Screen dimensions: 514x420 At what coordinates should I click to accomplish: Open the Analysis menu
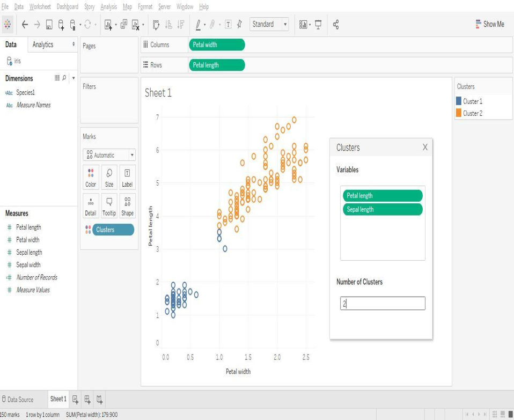point(109,6)
